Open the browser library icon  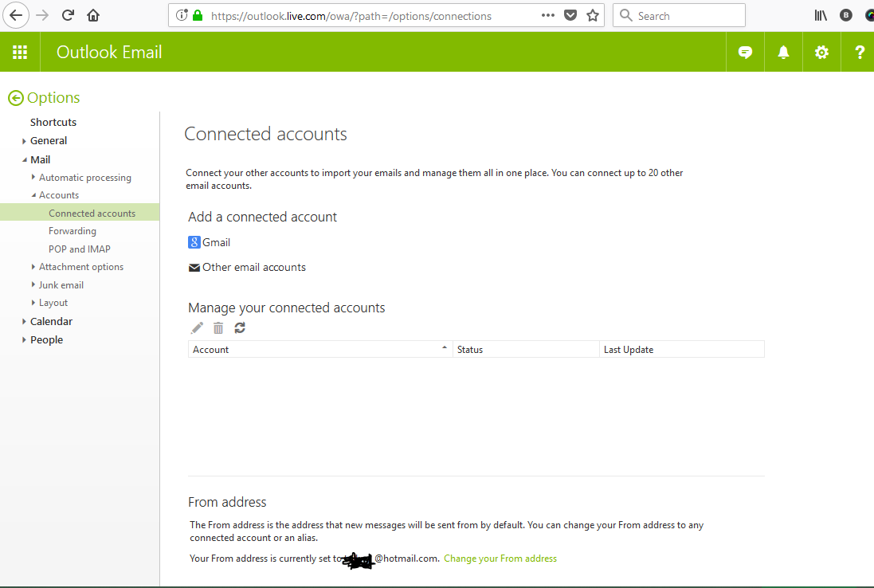pyautogui.click(x=821, y=15)
